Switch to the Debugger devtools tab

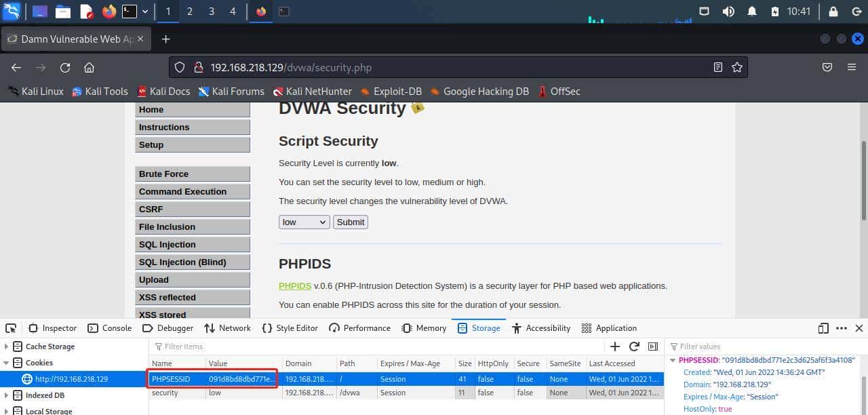[167, 328]
